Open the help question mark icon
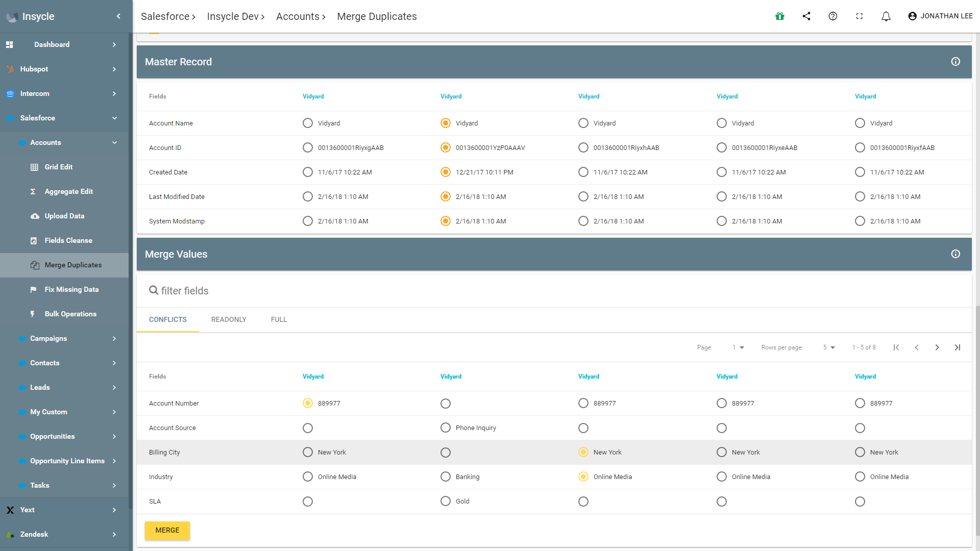Image resolution: width=980 pixels, height=551 pixels. [x=832, y=16]
